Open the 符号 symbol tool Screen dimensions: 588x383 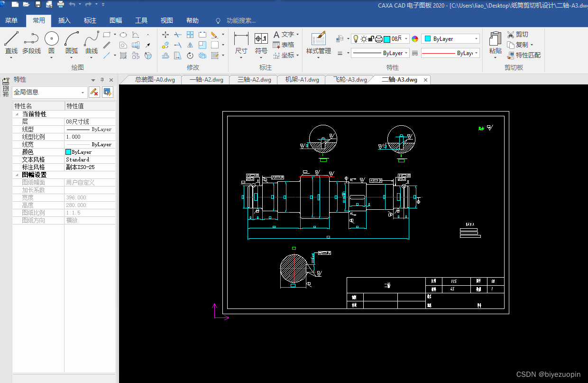click(x=261, y=43)
